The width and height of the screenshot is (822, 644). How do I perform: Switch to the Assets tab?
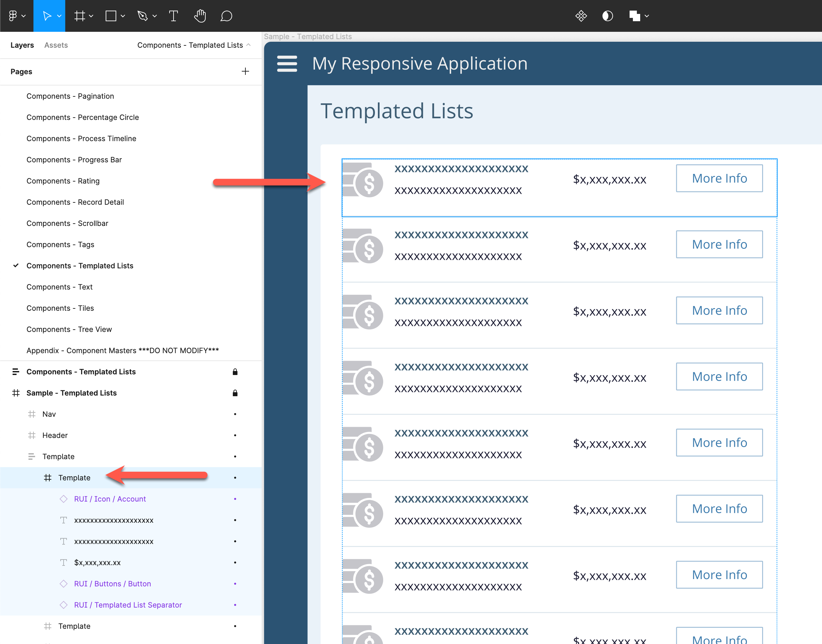point(56,45)
